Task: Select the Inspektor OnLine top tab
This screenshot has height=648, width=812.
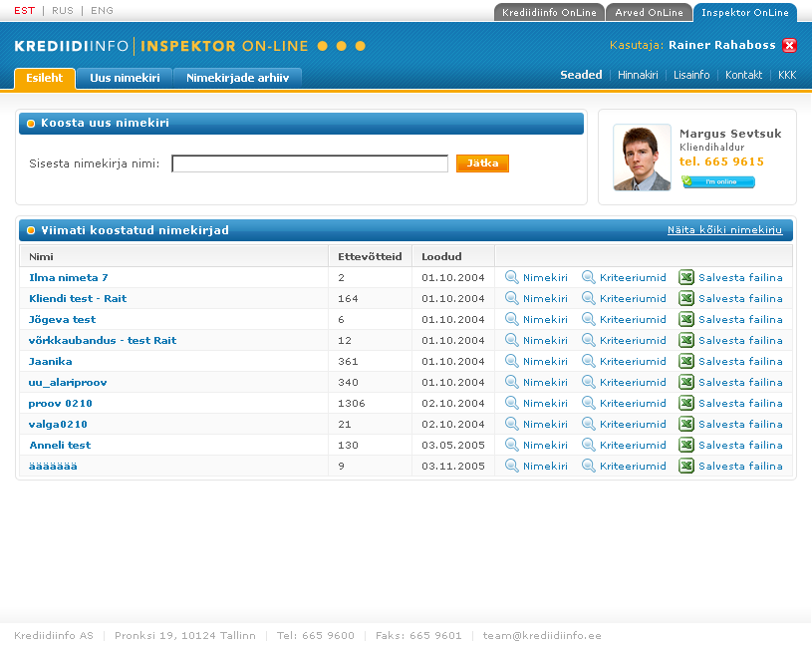Action: 744,12
